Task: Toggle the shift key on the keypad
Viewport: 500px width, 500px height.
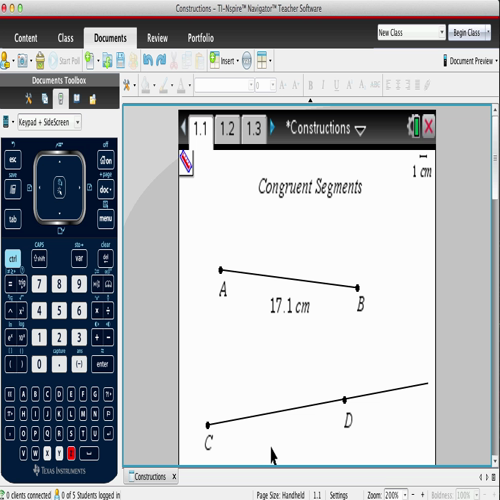Action: [x=39, y=258]
